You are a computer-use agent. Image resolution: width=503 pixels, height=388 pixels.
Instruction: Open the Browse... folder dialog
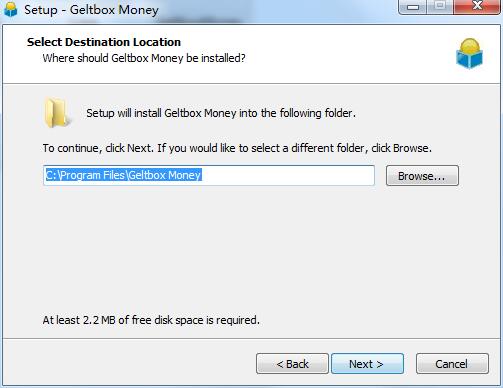422,176
